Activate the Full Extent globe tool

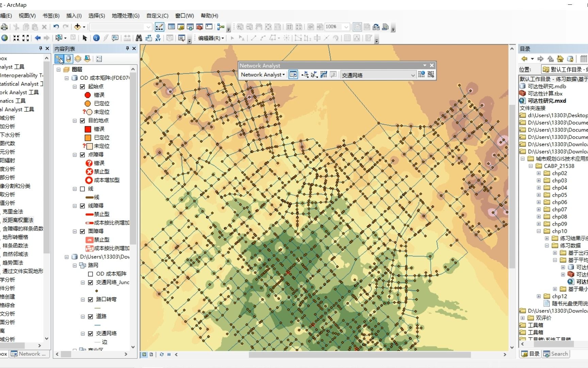[x=4, y=38]
